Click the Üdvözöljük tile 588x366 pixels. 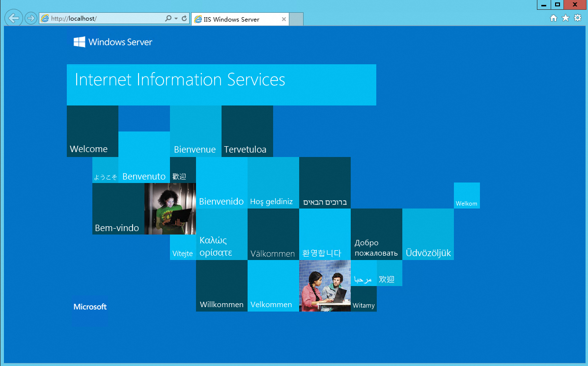tap(428, 234)
